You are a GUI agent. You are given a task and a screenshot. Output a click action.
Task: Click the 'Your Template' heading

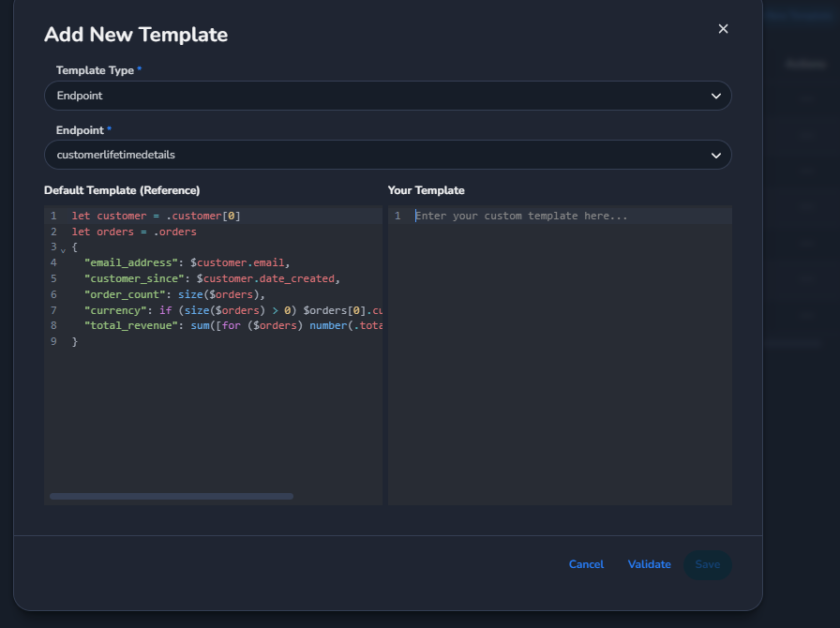point(426,190)
